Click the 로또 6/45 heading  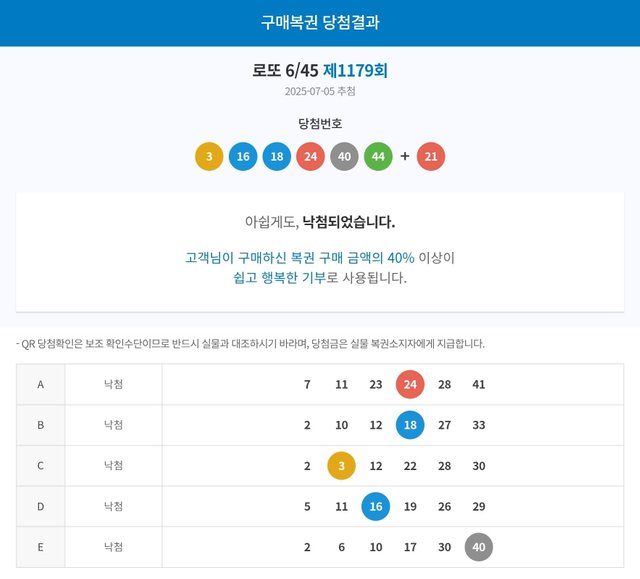click(x=285, y=71)
